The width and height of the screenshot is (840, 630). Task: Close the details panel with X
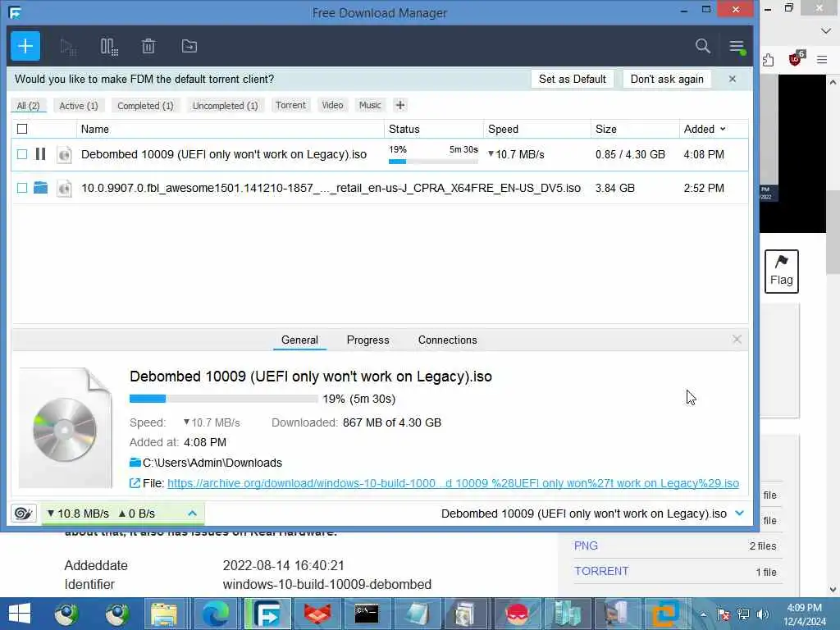pos(737,339)
